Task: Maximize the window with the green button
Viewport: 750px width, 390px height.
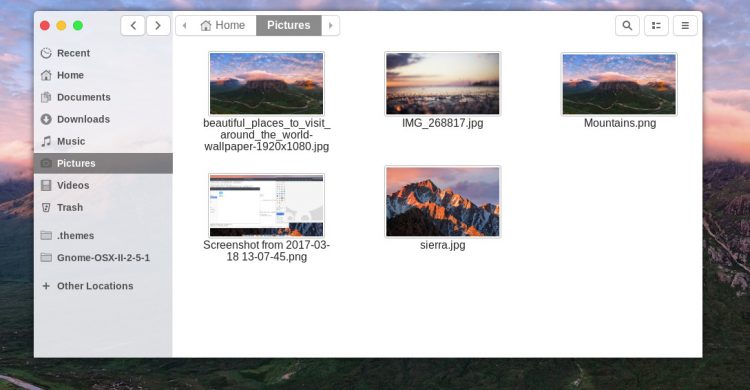Action: [x=78, y=25]
